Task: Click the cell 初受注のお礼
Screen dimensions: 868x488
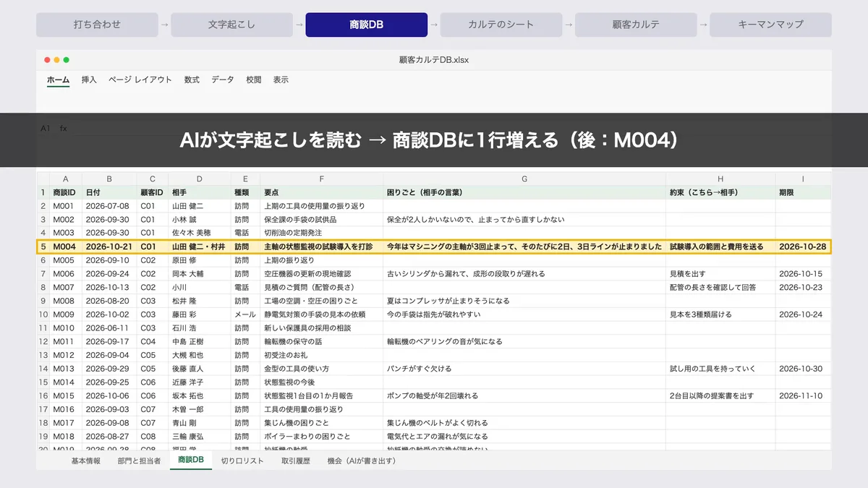Action: click(x=322, y=355)
